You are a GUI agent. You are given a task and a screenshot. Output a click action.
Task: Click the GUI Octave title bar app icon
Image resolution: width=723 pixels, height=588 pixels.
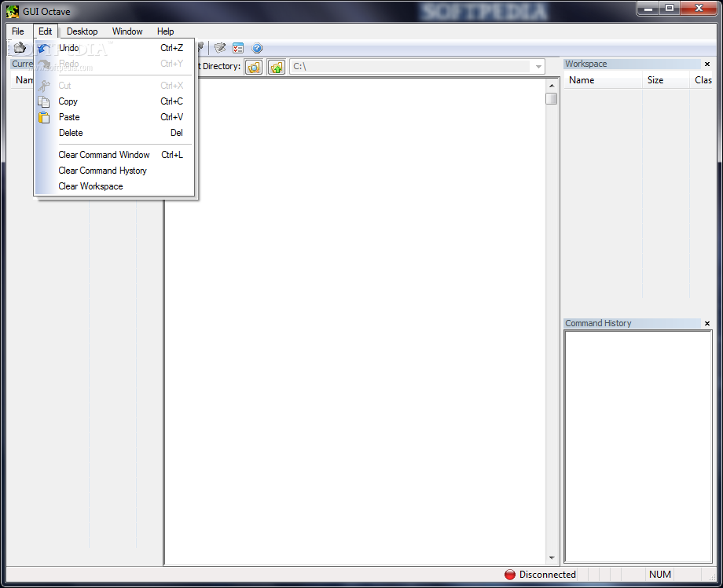pos(13,12)
